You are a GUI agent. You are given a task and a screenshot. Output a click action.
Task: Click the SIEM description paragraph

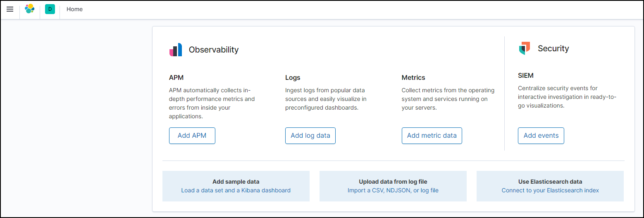click(567, 97)
